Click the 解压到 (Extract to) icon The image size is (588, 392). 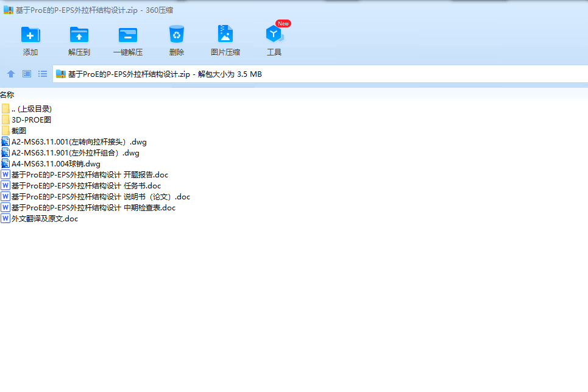[x=79, y=35]
